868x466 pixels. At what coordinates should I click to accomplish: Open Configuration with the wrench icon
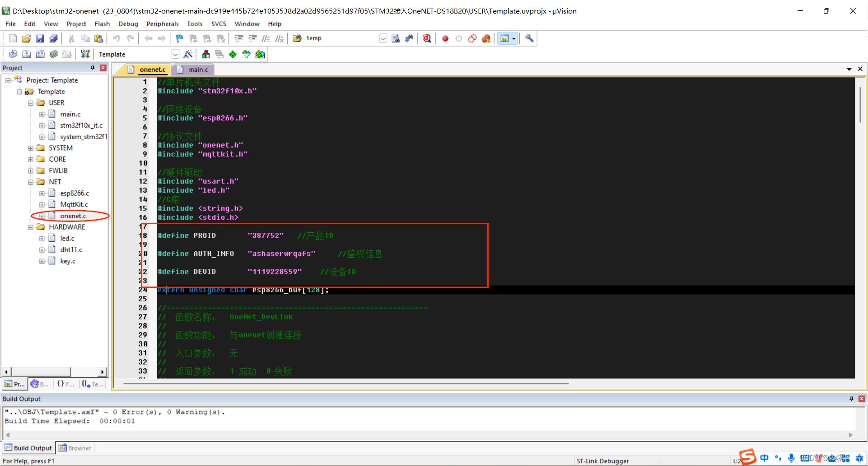pos(529,38)
